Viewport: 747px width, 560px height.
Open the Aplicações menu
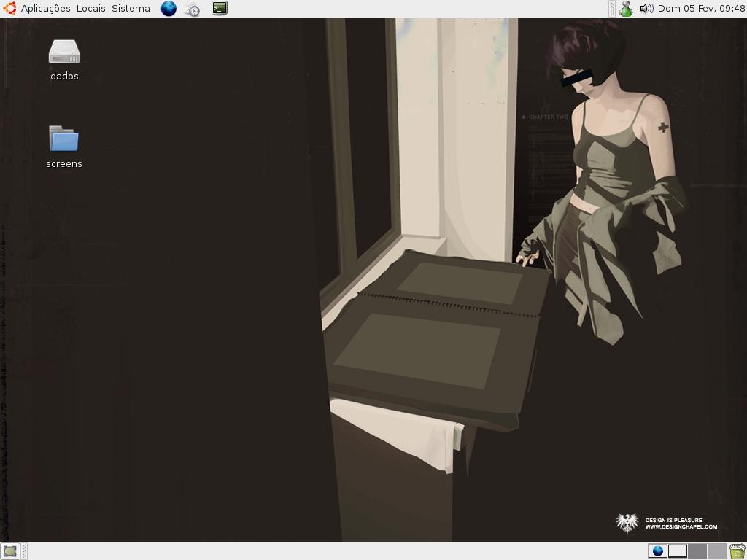tap(45, 9)
